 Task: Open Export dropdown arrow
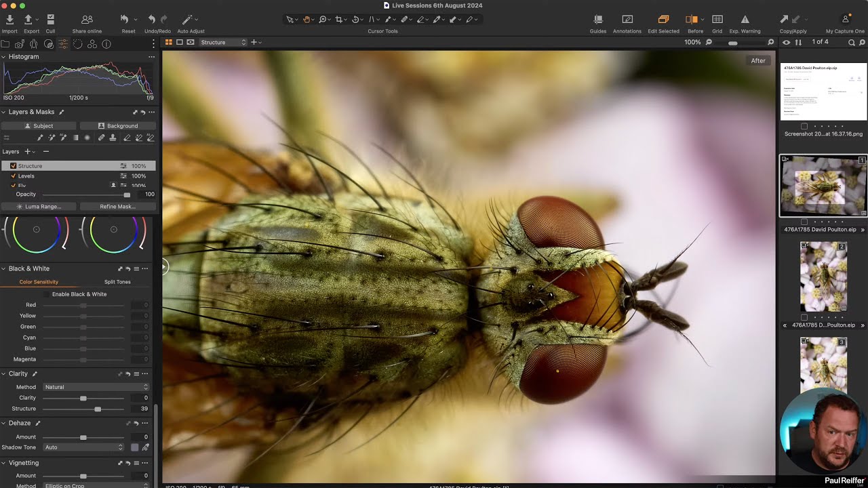37,20
